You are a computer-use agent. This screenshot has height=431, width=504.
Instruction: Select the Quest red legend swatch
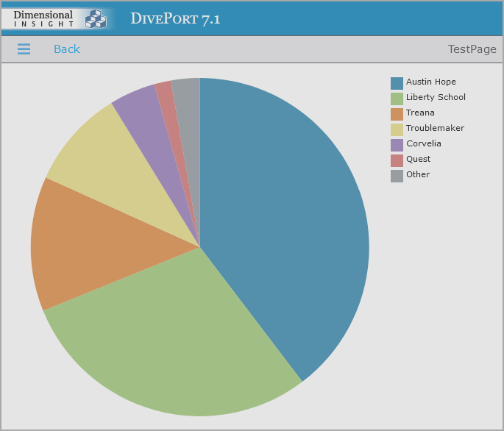point(397,160)
